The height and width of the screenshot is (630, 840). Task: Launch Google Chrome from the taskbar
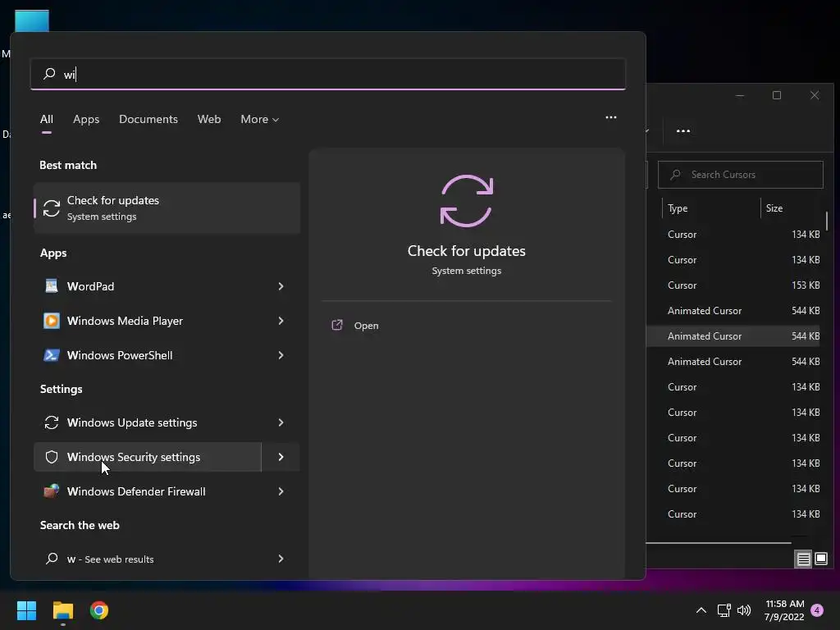coord(99,610)
